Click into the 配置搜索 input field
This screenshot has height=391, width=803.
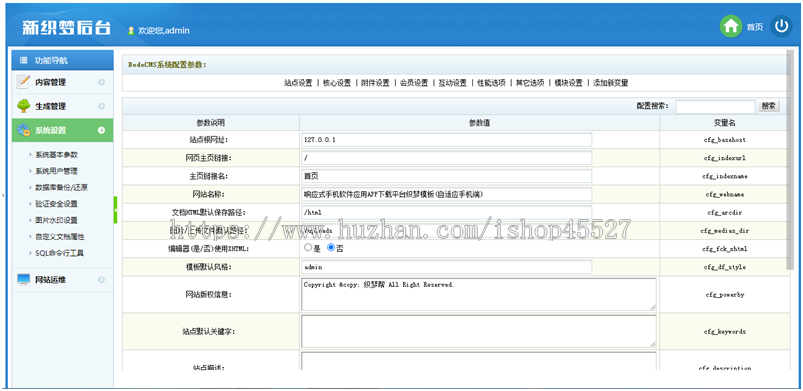[x=715, y=106]
